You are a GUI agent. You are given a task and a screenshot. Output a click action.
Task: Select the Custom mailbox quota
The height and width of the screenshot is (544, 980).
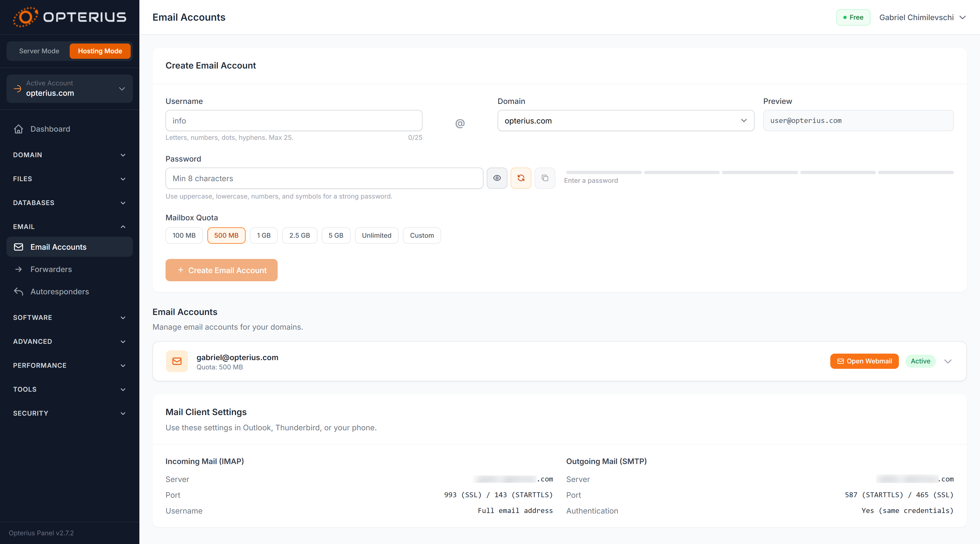[x=422, y=235]
